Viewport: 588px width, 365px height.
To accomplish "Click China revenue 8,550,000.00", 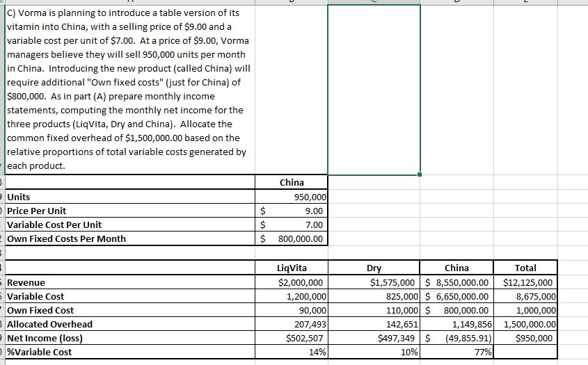I will (456, 282).
